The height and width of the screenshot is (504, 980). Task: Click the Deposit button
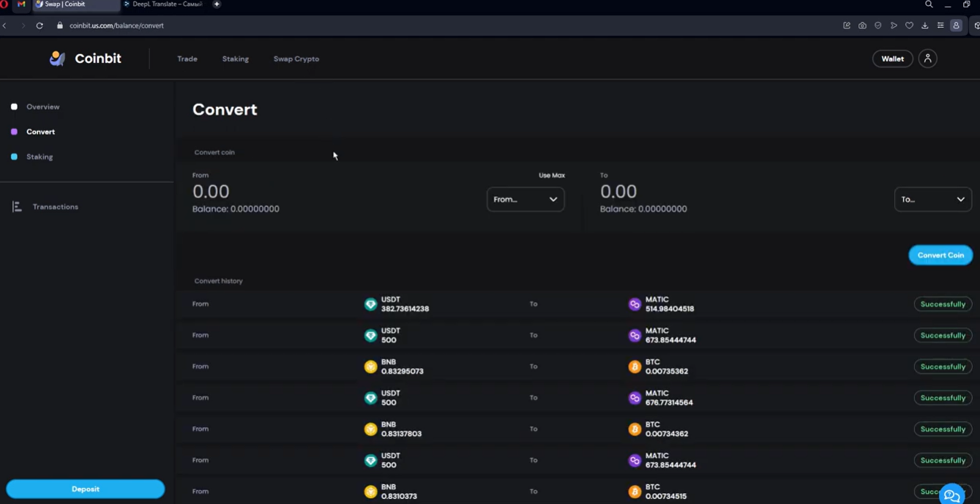(86, 489)
